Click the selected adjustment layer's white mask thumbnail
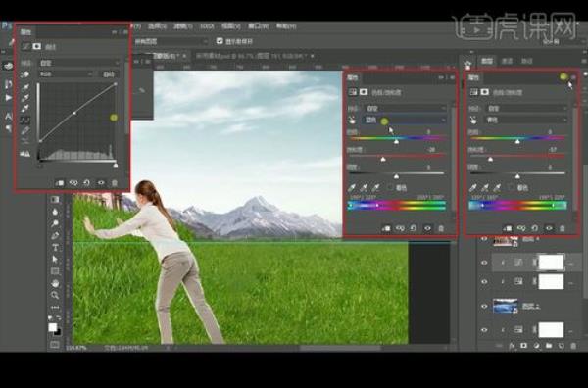Image resolution: width=588 pixels, height=388 pixels. [x=551, y=262]
